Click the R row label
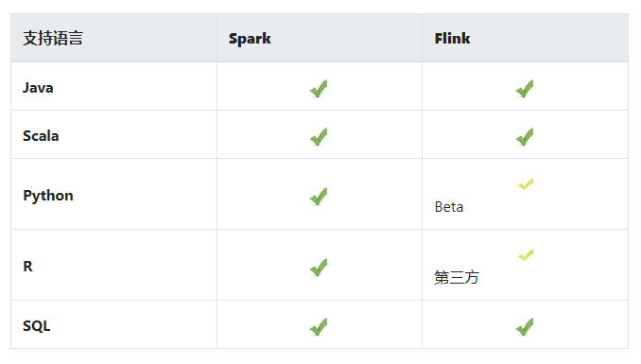 [x=27, y=267]
